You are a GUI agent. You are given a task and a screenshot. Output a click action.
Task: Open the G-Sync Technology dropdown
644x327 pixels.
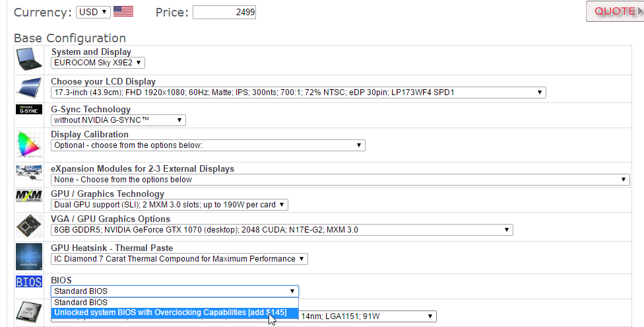point(118,120)
